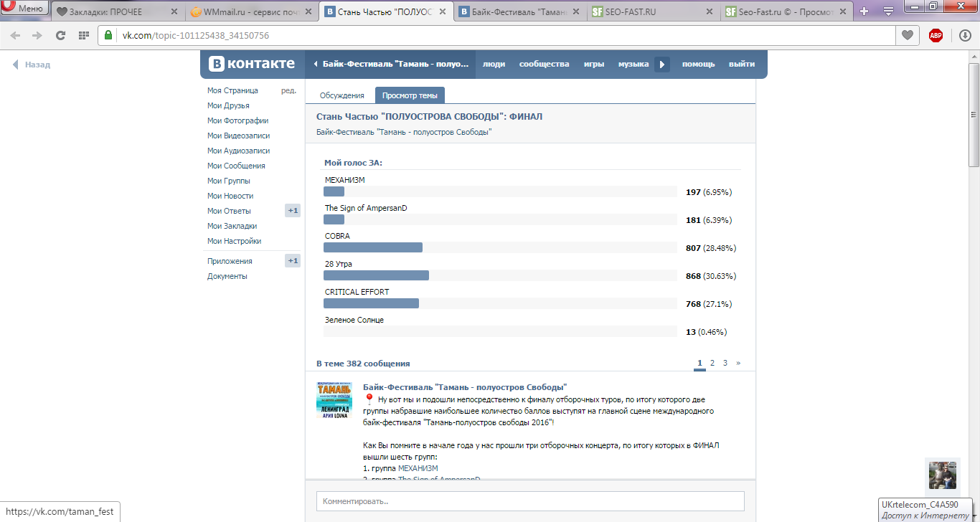Screen dimensions: 980x522
Task: Click the browser forward arrow
Action: (x=37, y=35)
